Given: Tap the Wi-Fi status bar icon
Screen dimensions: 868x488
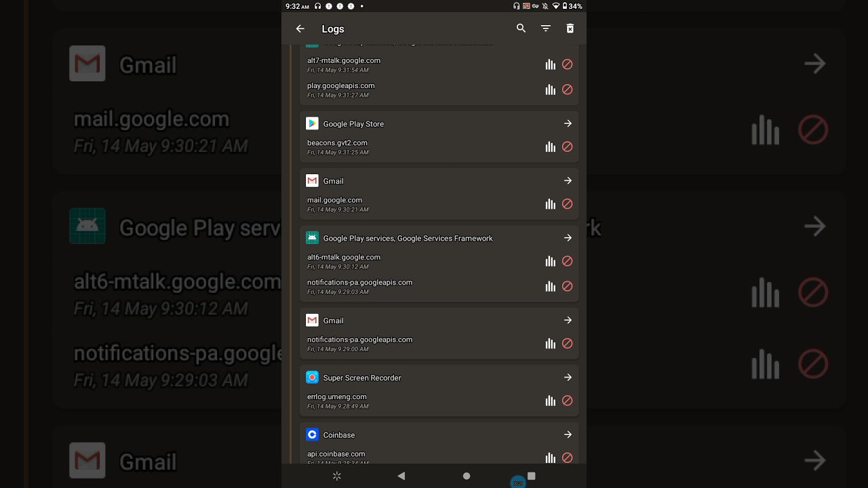Looking at the screenshot, I should (556, 6).
